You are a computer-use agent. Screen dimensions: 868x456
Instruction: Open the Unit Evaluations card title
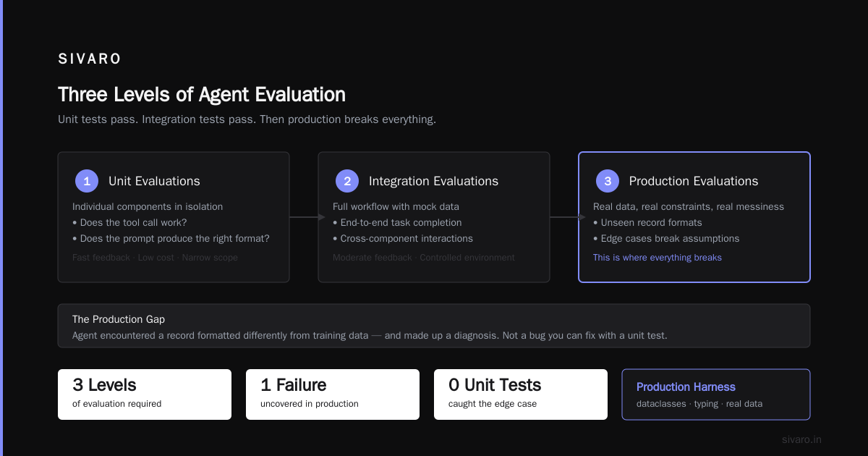(154, 181)
